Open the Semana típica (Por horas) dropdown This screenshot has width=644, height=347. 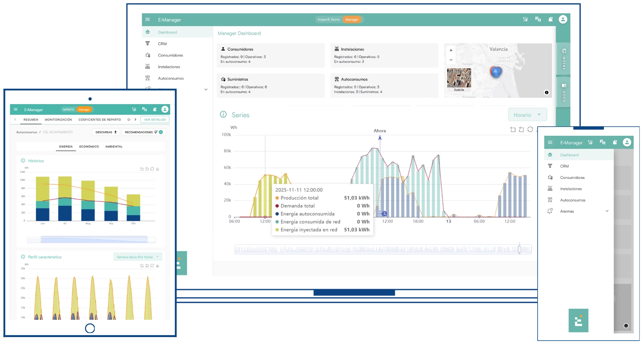138,257
